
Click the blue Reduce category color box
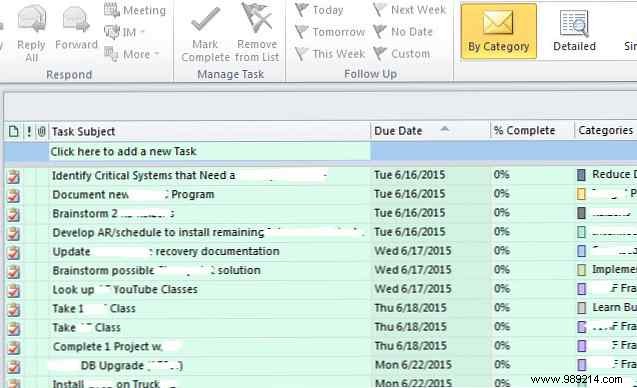pyautogui.click(x=581, y=175)
